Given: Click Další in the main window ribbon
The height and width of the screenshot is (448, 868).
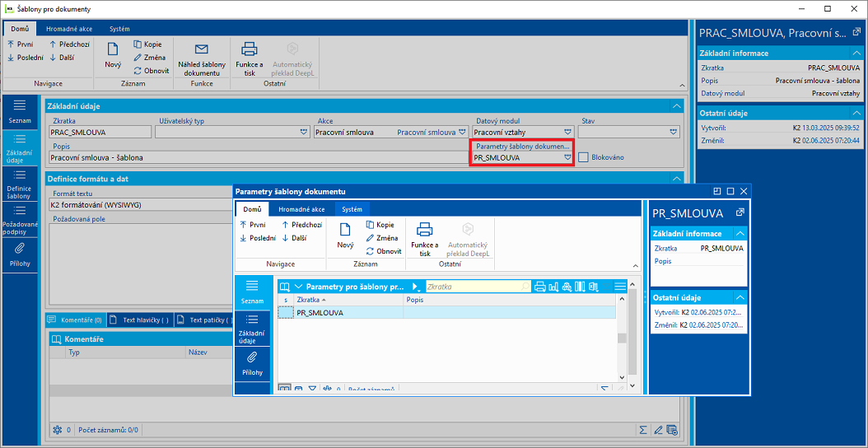Looking at the screenshot, I should click(62, 57).
